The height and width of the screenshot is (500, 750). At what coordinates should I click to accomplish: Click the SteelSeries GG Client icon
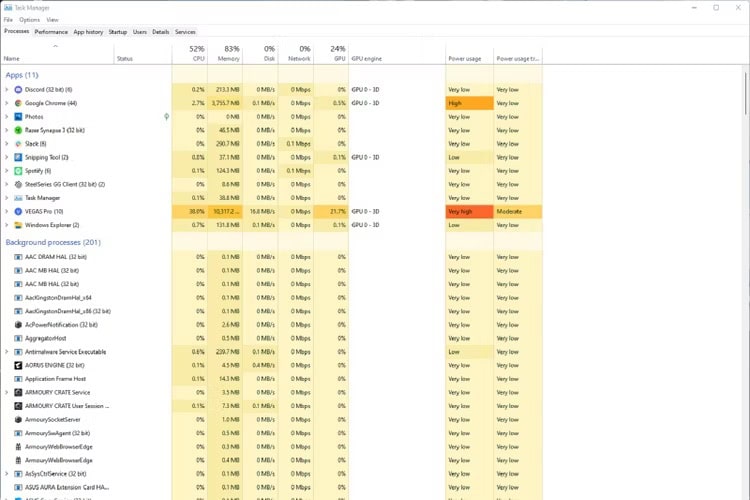coord(19,184)
